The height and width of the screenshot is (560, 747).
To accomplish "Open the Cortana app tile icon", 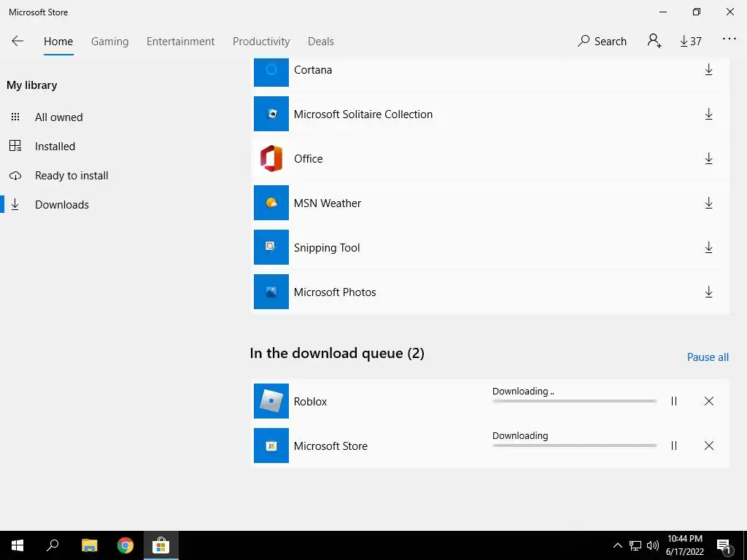I will [x=271, y=72].
